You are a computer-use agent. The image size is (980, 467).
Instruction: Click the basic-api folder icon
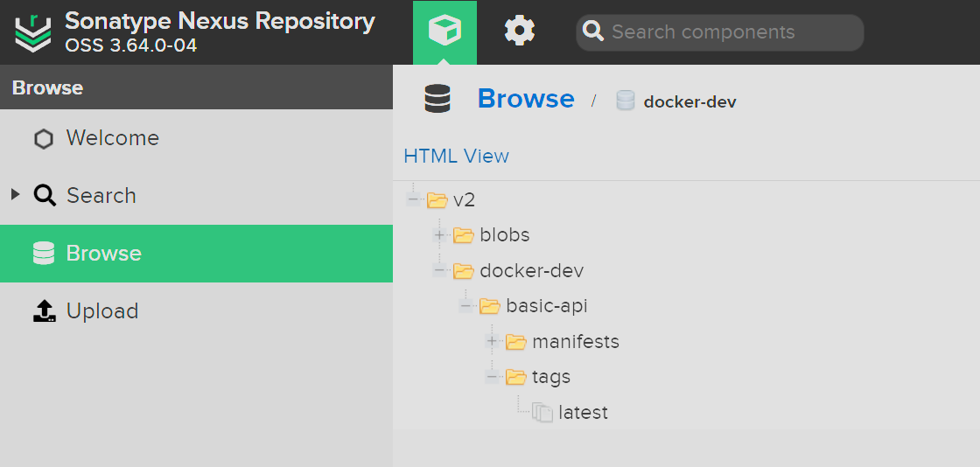[490, 306]
